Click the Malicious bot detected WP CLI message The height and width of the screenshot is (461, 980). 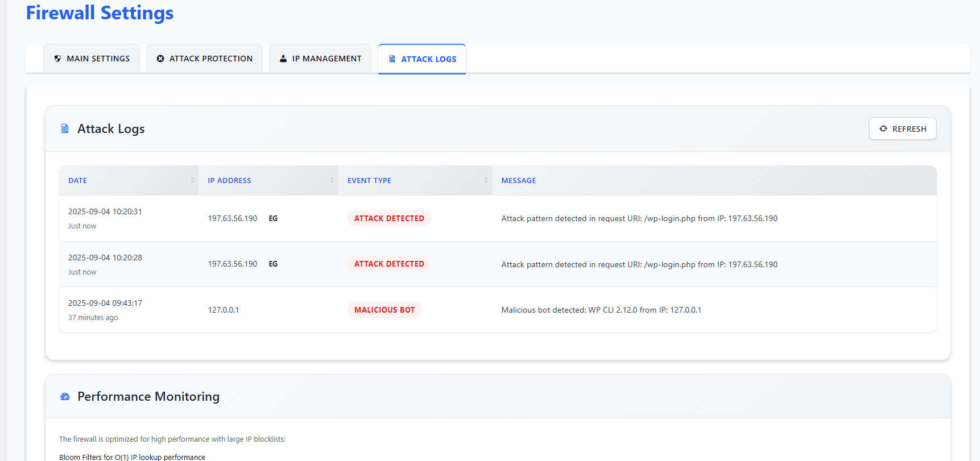(x=601, y=310)
